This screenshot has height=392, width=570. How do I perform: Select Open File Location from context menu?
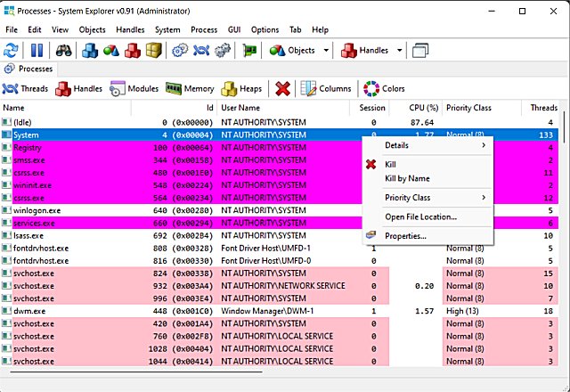420,216
